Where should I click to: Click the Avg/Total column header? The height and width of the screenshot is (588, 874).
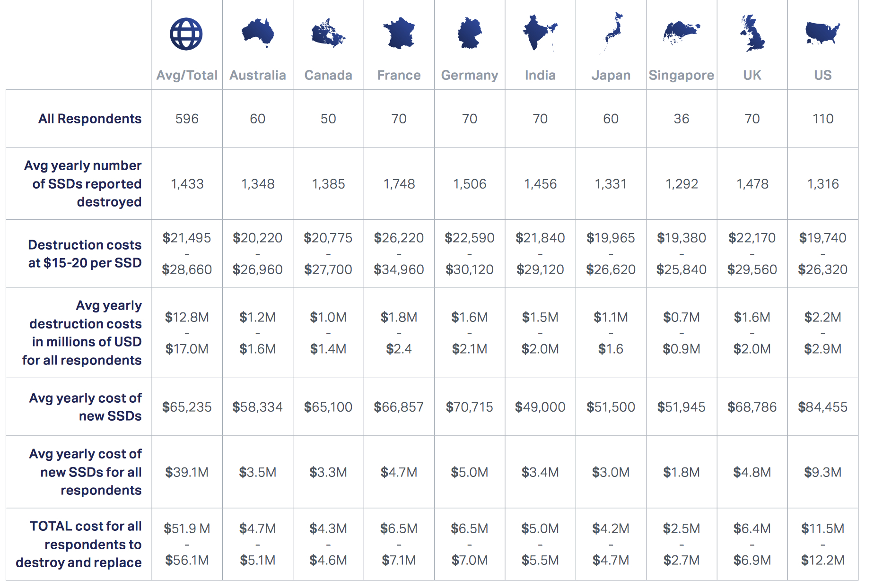point(187,75)
